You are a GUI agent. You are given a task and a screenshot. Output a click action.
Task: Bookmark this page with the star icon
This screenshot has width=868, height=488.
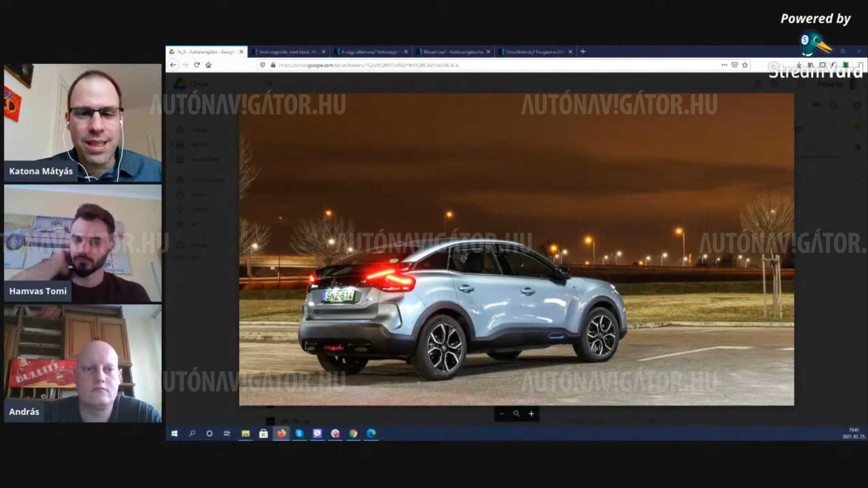point(745,65)
